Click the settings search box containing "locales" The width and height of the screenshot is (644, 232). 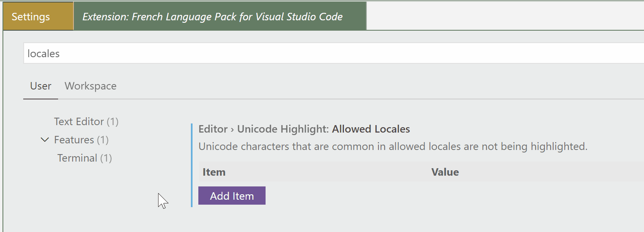click(332, 54)
